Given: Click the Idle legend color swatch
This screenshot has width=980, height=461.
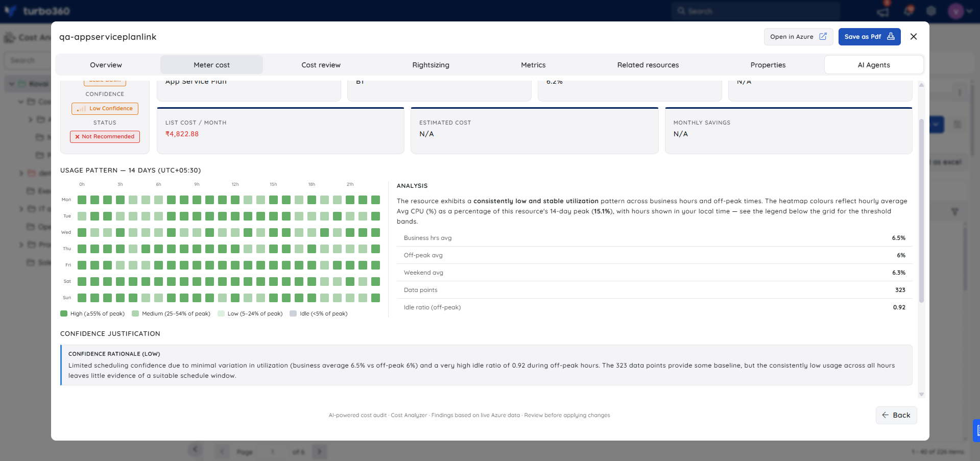Looking at the screenshot, I should click(x=293, y=313).
